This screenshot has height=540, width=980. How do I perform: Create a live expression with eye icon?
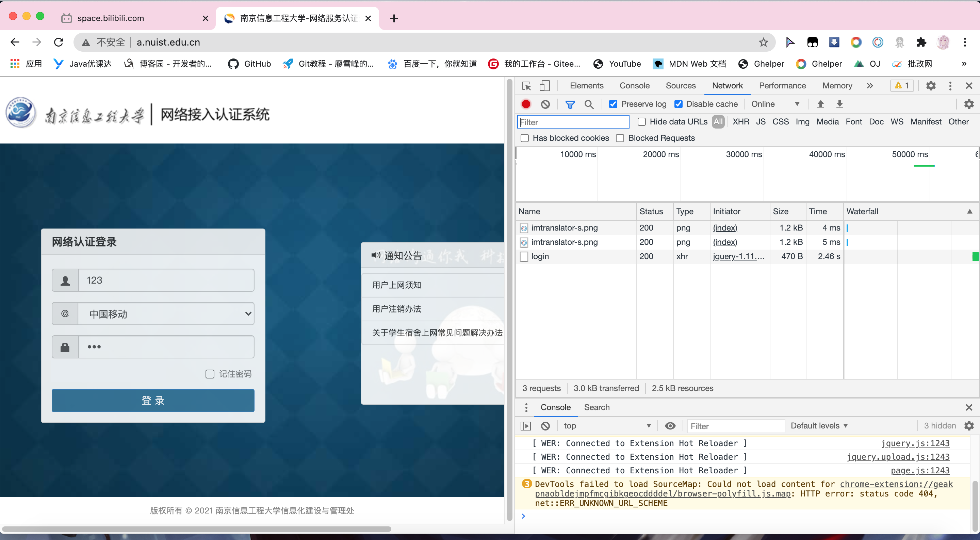(670, 425)
